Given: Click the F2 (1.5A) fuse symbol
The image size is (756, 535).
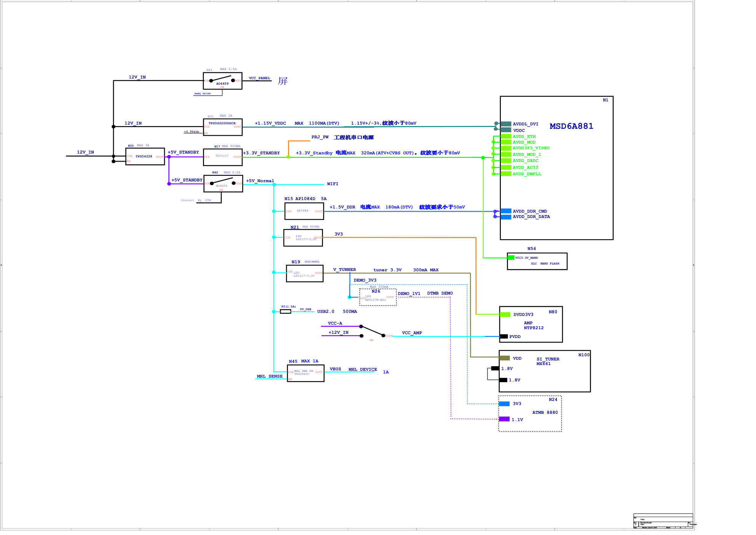Looking at the screenshot, I should (x=285, y=311).
